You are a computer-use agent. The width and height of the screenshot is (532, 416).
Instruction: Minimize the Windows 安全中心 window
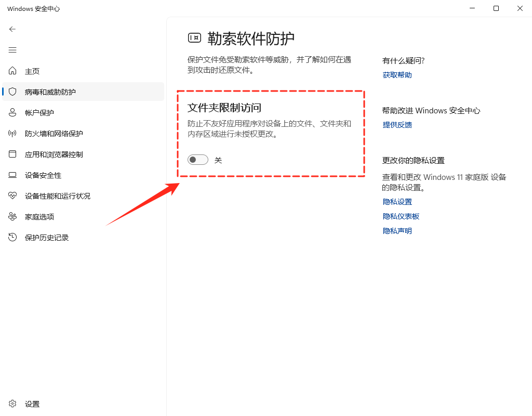[472, 8]
